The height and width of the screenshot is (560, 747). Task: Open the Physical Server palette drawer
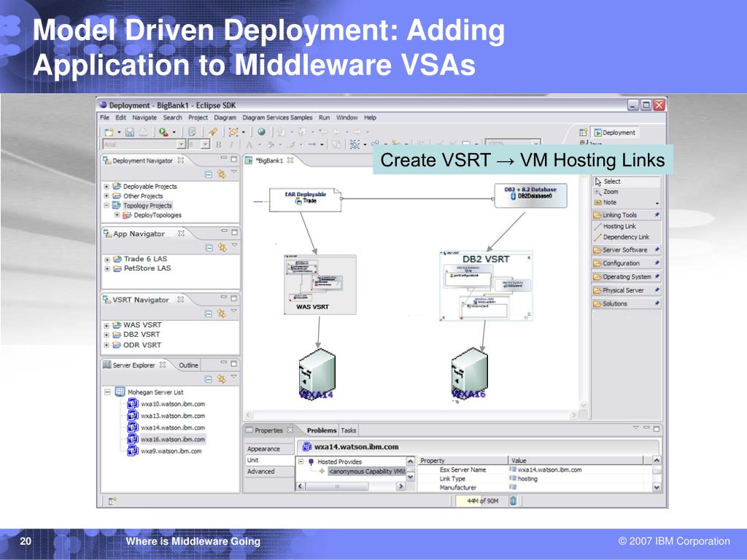pyautogui.click(x=627, y=290)
